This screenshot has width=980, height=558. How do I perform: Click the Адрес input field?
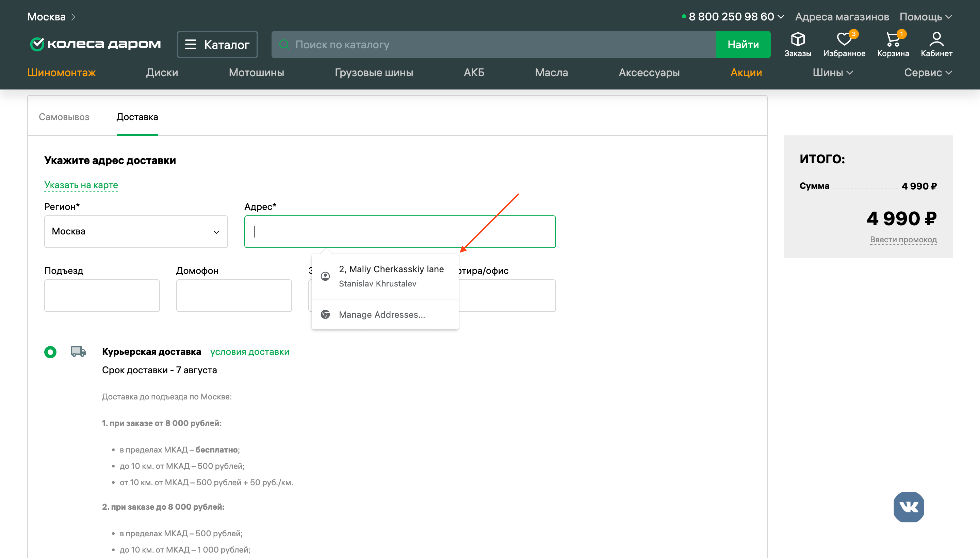click(x=400, y=231)
